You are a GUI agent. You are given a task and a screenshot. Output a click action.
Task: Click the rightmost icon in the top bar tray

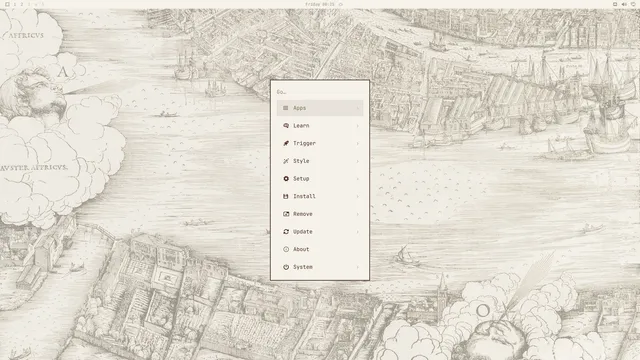point(633,4)
